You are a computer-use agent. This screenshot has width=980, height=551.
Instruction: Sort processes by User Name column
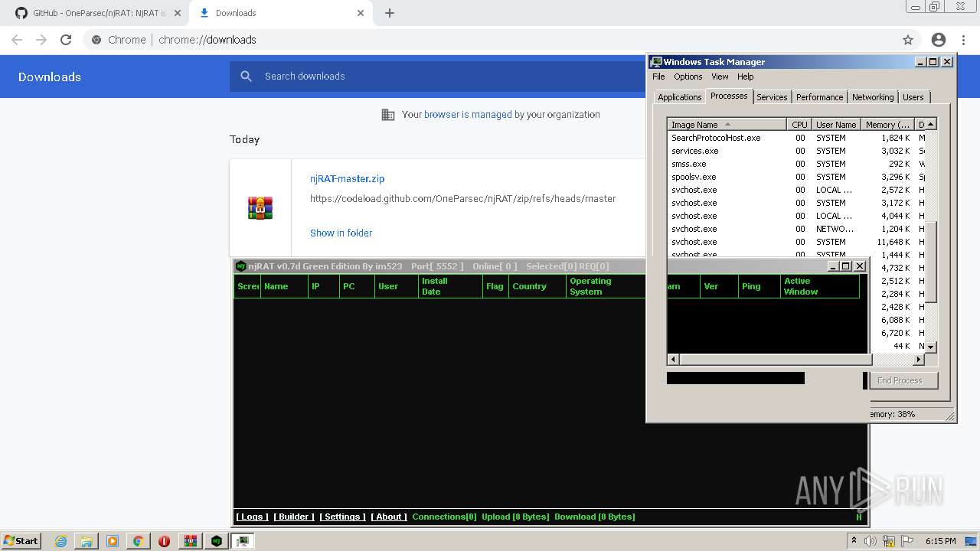point(836,125)
